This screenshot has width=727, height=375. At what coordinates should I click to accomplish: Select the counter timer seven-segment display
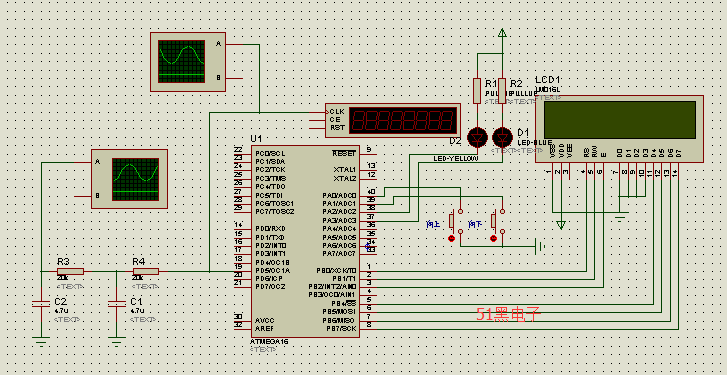[x=392, y=121]
